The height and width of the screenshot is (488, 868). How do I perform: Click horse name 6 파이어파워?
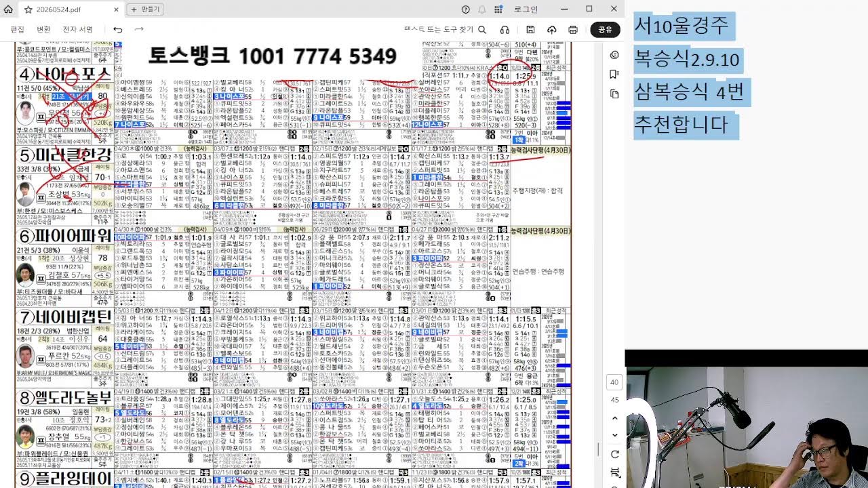(64, 237)
